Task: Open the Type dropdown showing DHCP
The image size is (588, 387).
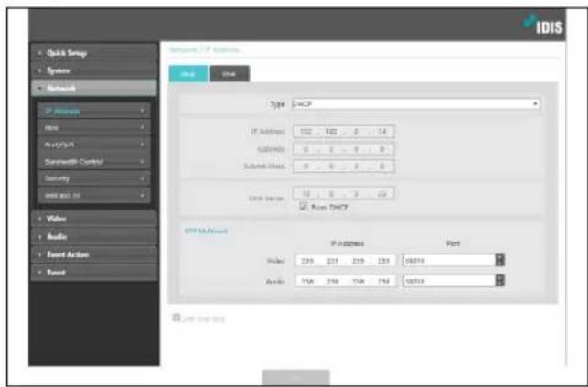Action: (415, 104)
